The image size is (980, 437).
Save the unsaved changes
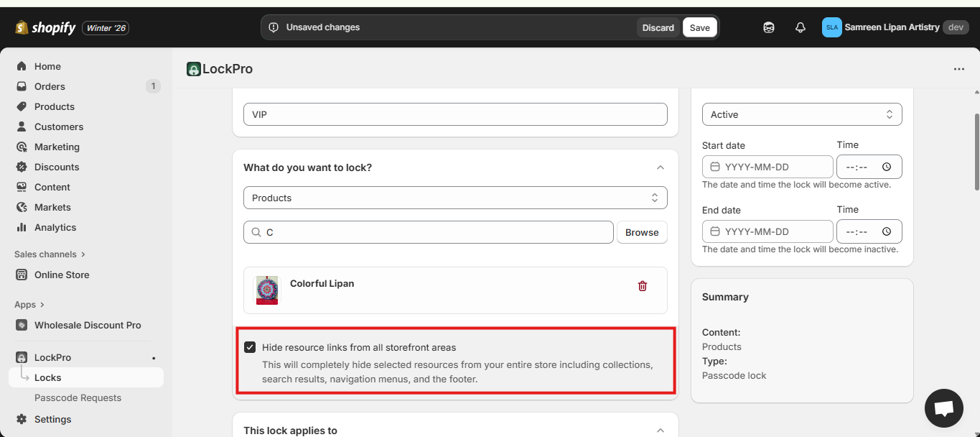699,27
